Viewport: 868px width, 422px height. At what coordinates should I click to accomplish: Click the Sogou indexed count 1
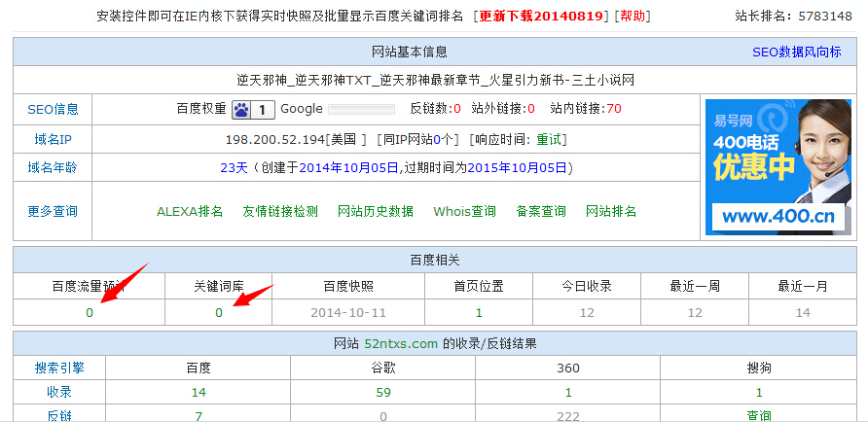click(x=759, y=393)
